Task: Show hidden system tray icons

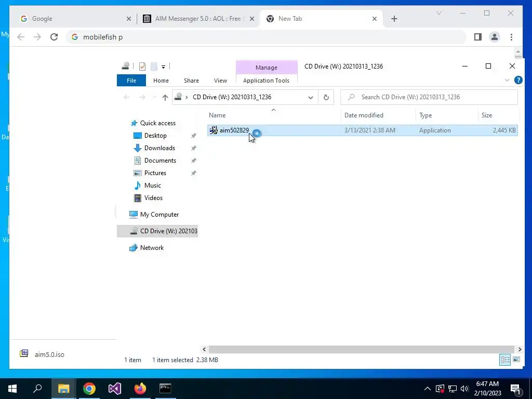Action: (x=428, y=389)
